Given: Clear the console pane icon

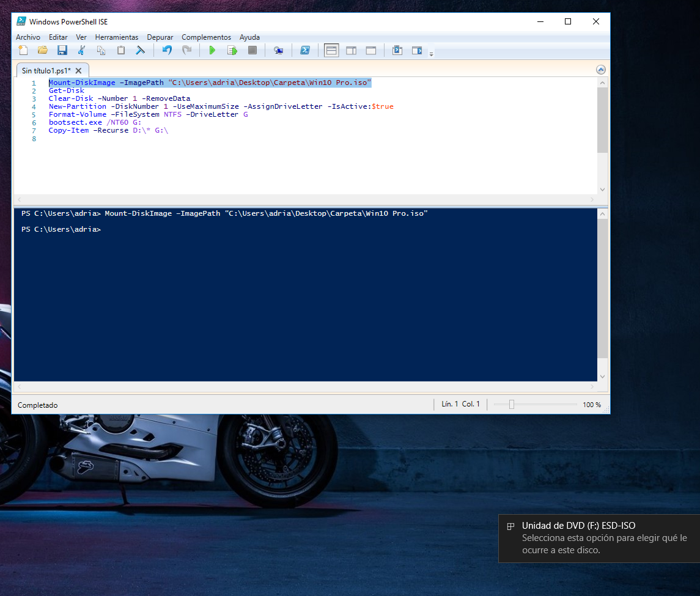Looking at the screenshot, I should click(141, 51).
